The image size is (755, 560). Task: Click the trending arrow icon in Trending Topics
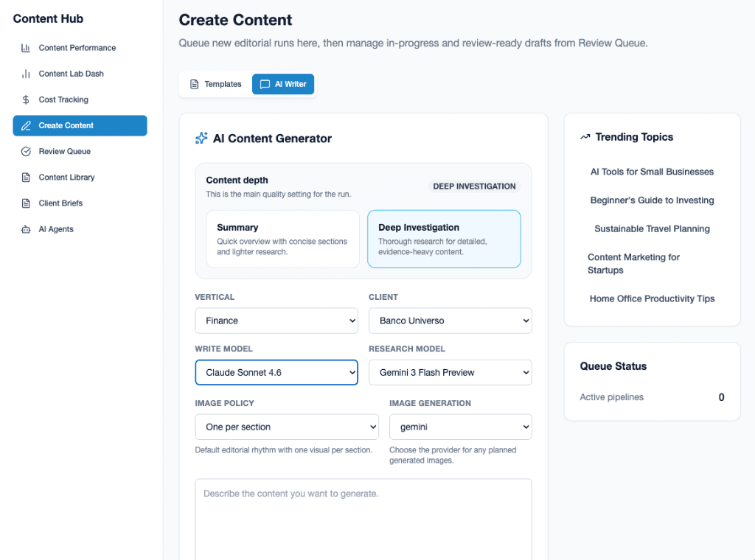click(x=585, y=137)
